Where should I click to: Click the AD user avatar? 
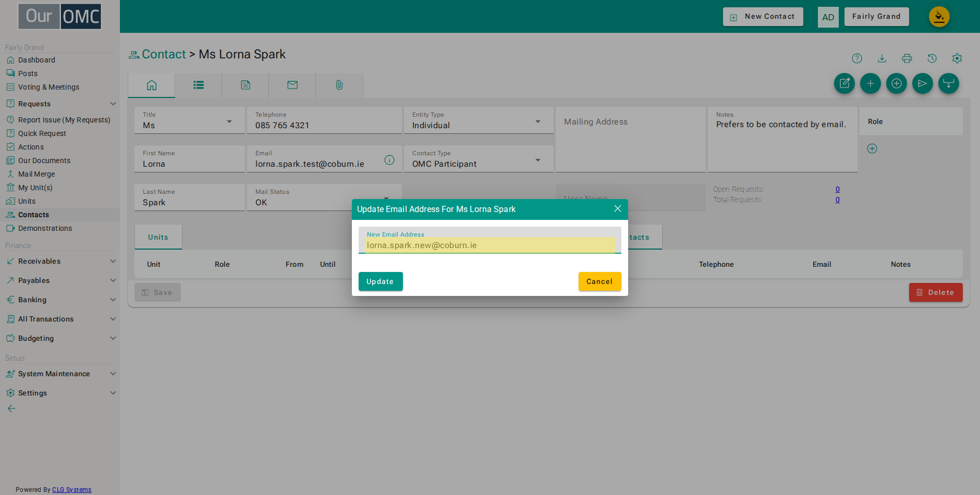(828, 17)
